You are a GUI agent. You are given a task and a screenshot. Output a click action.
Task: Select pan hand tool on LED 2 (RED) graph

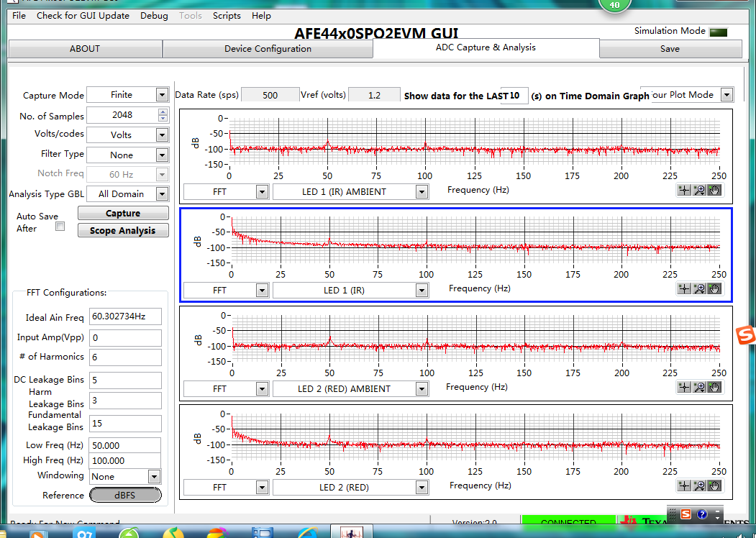714,485
